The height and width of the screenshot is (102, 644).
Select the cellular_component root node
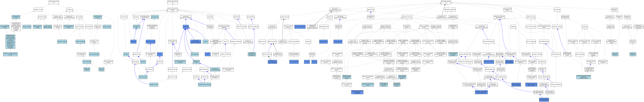tap(172, 2)
